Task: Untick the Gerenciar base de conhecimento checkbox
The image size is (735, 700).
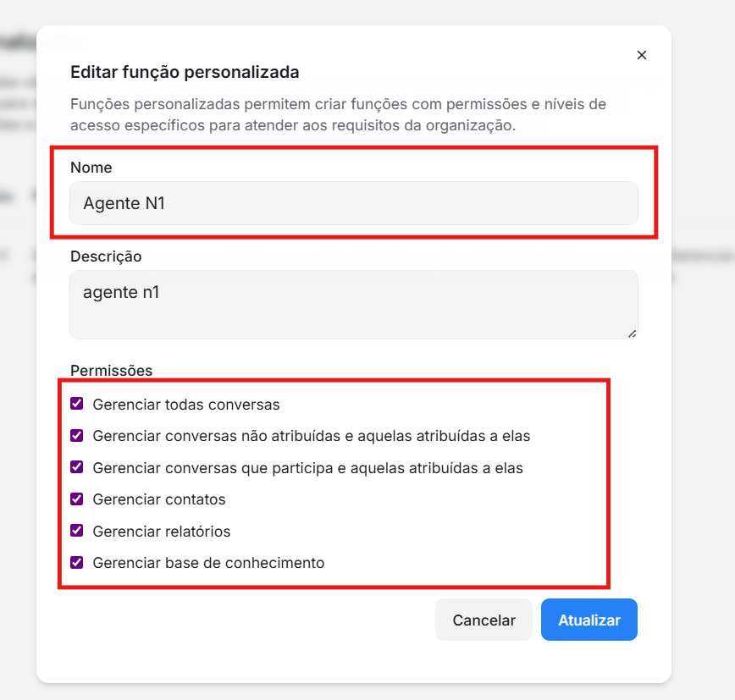Action: 77,562
